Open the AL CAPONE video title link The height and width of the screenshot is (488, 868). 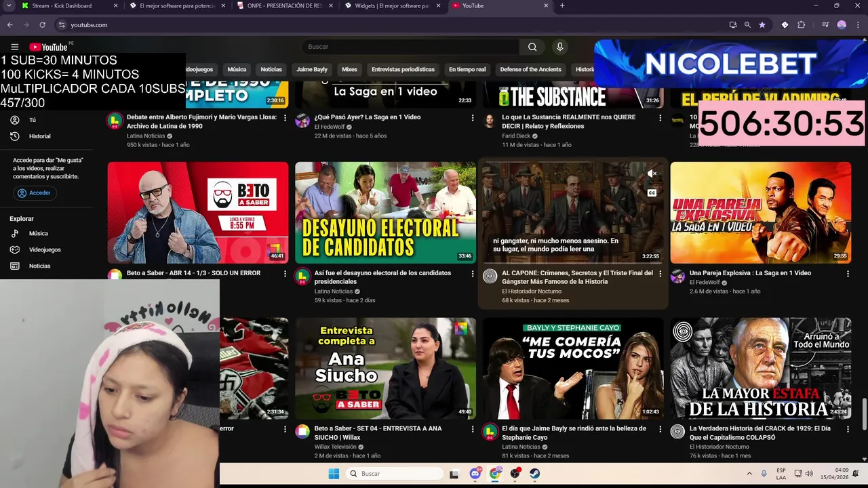click(x=577, y=277)
